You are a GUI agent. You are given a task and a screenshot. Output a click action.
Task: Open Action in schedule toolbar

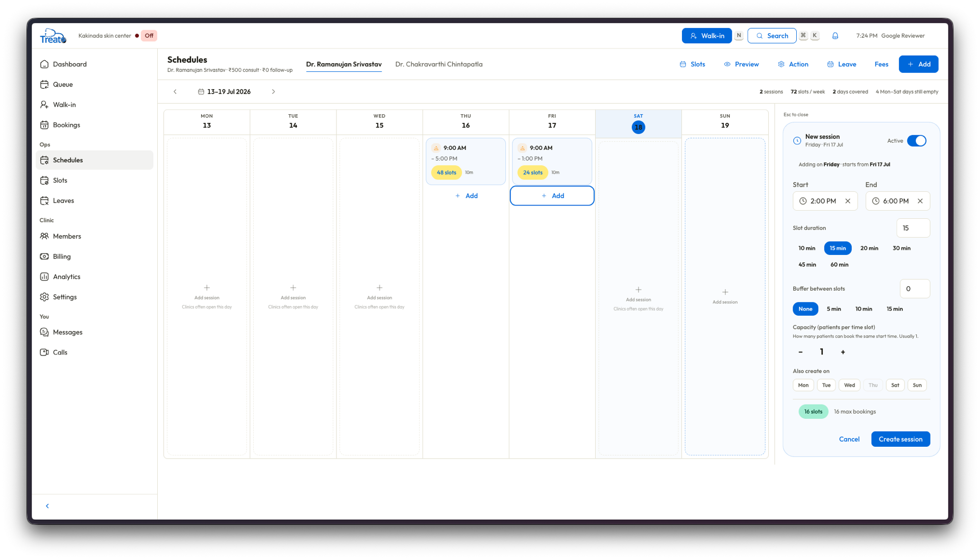tap(793, 64)
